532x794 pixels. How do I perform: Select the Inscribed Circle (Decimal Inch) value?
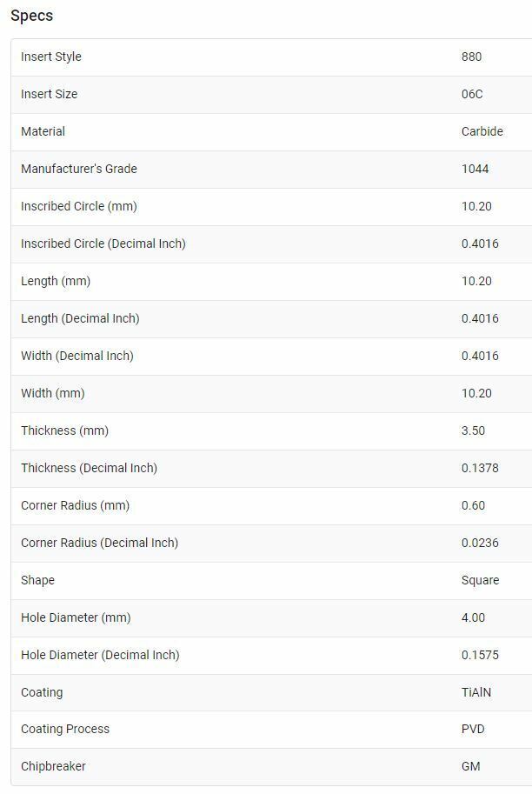point(480,244)
